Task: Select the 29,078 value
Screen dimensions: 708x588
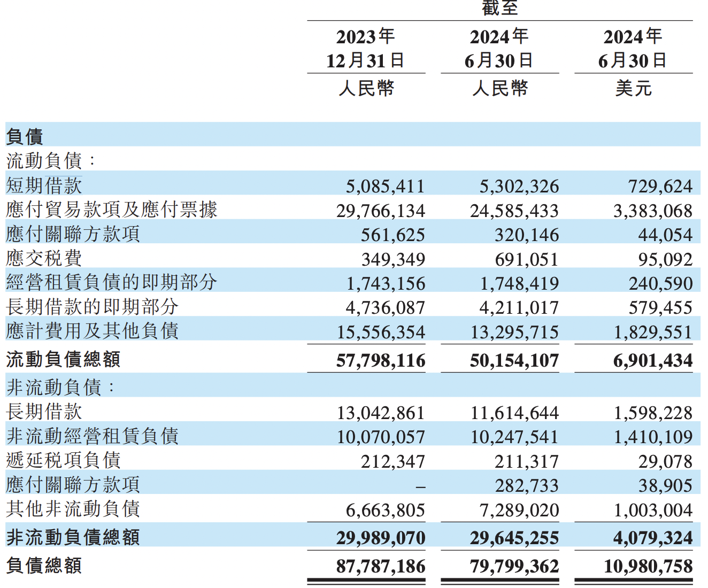Action: point(665,462)
